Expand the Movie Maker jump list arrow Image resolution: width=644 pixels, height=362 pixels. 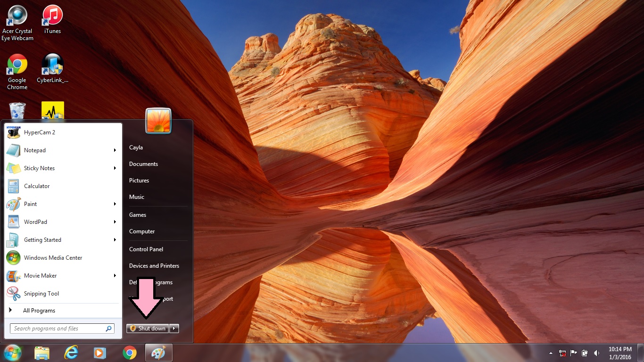pyautogui.click(x=115, y=276)
